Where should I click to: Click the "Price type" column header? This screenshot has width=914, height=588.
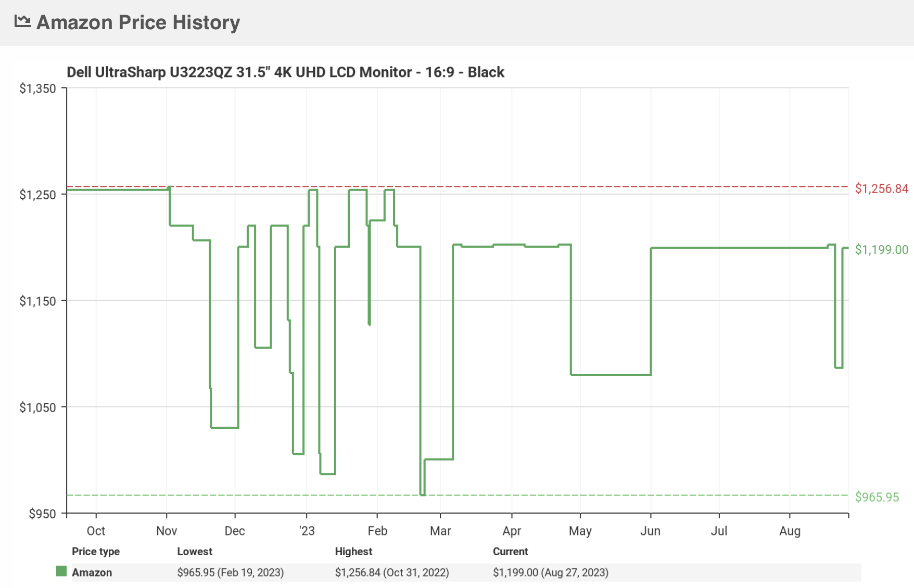click(x=96, y=552)
